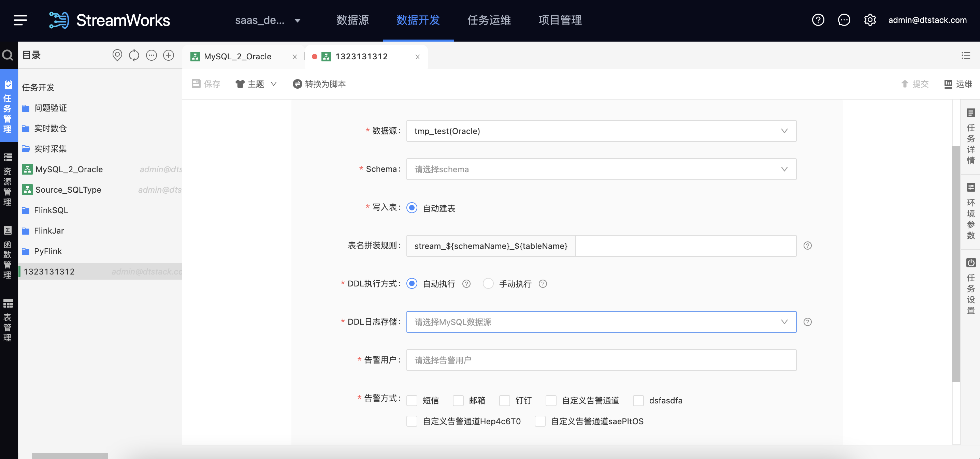980x459 pixels.
Task: Open the task management sidebar panel
Action: tap(9, 106)
